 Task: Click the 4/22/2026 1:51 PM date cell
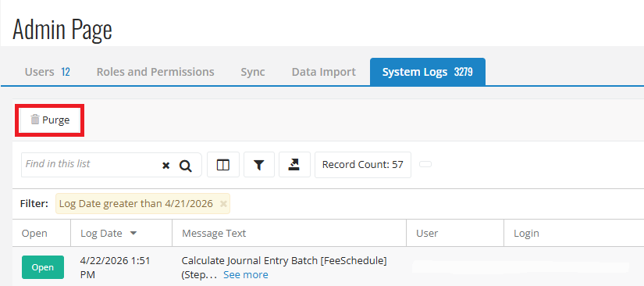coord(115,267)
